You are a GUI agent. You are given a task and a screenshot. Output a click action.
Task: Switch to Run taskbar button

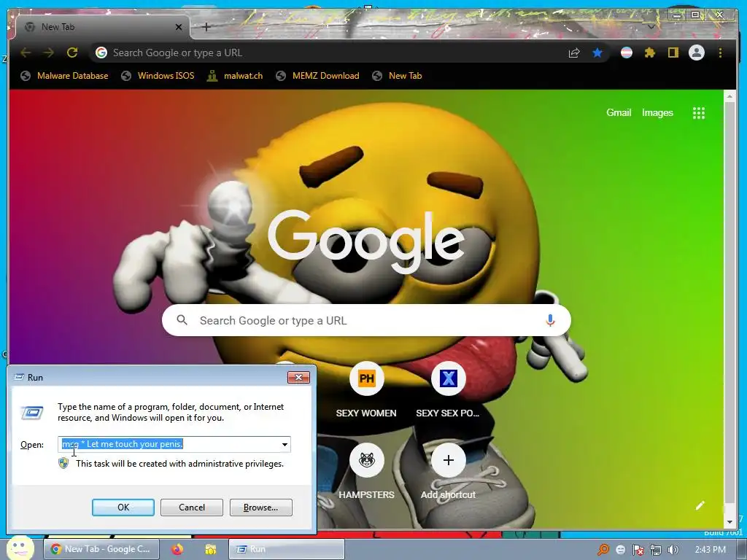286,549
